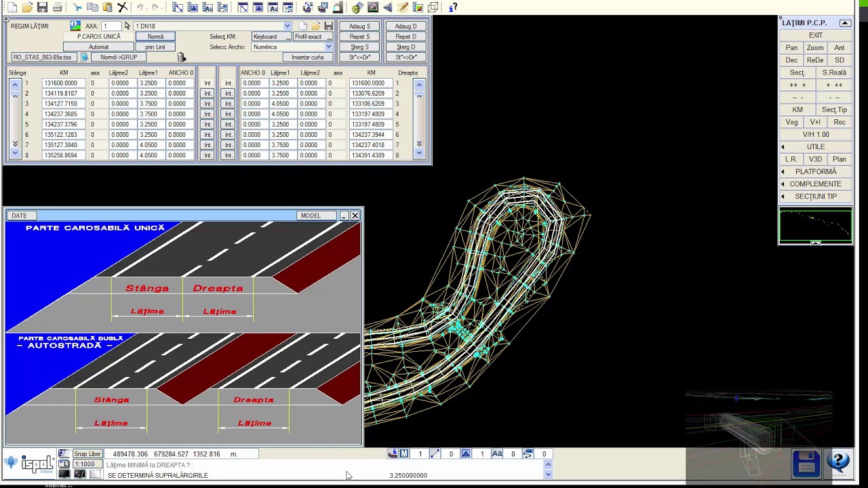Toggle the Snap Liber button
The height and width of the screenshot is (488, 868).
87,454
